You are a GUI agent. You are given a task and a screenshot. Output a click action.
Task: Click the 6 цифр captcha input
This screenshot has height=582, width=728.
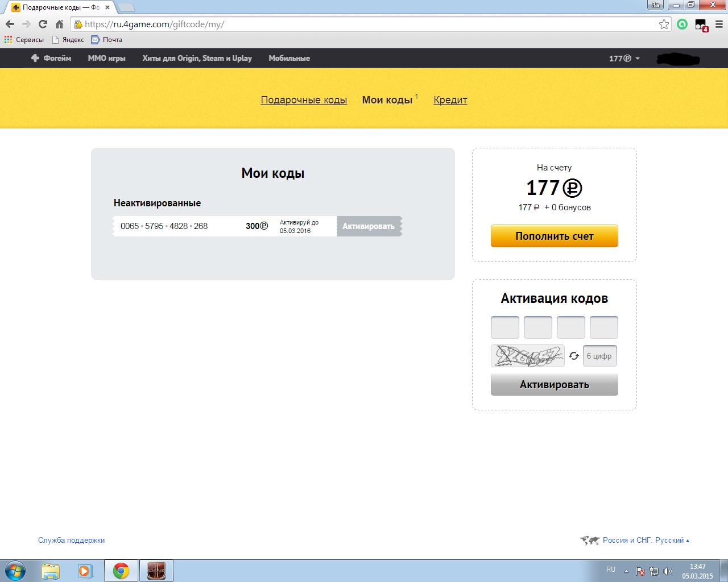tap(600, 356)
